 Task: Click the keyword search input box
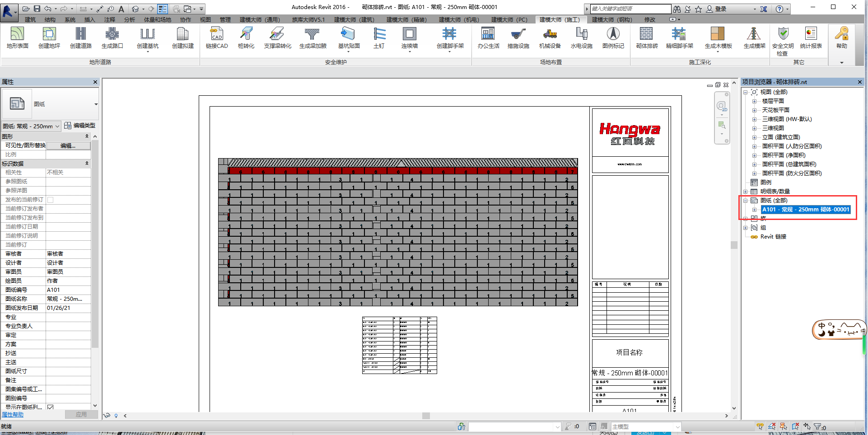coord(630,9)
